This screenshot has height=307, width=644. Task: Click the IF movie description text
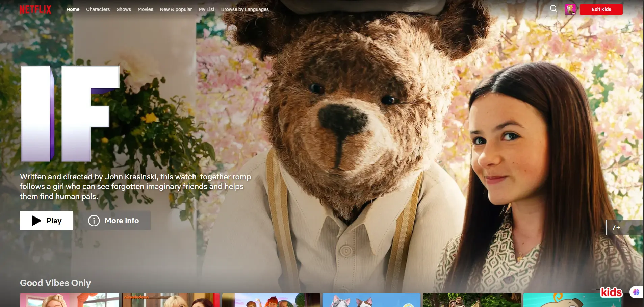(x=135, y=186)
